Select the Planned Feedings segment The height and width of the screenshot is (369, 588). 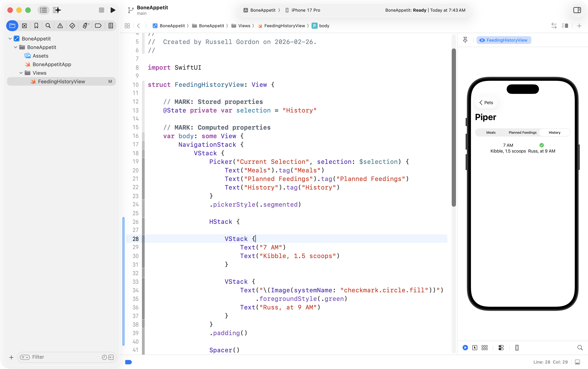pos(522,133)
